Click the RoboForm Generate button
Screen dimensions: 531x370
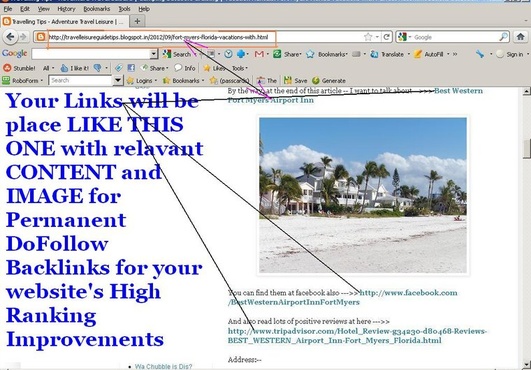point(329,81)
